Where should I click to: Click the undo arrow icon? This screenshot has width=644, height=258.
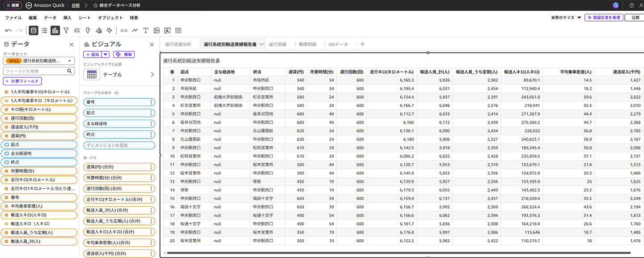[x=8, y=30]
